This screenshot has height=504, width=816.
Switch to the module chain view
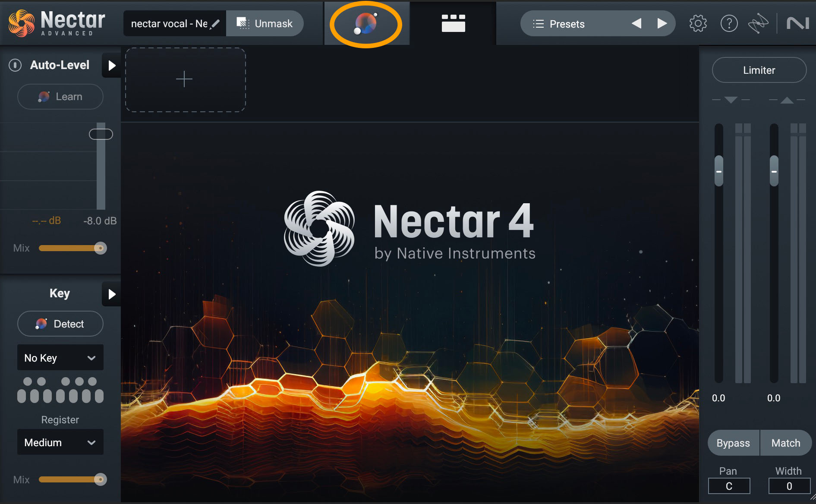click(453, 23)
